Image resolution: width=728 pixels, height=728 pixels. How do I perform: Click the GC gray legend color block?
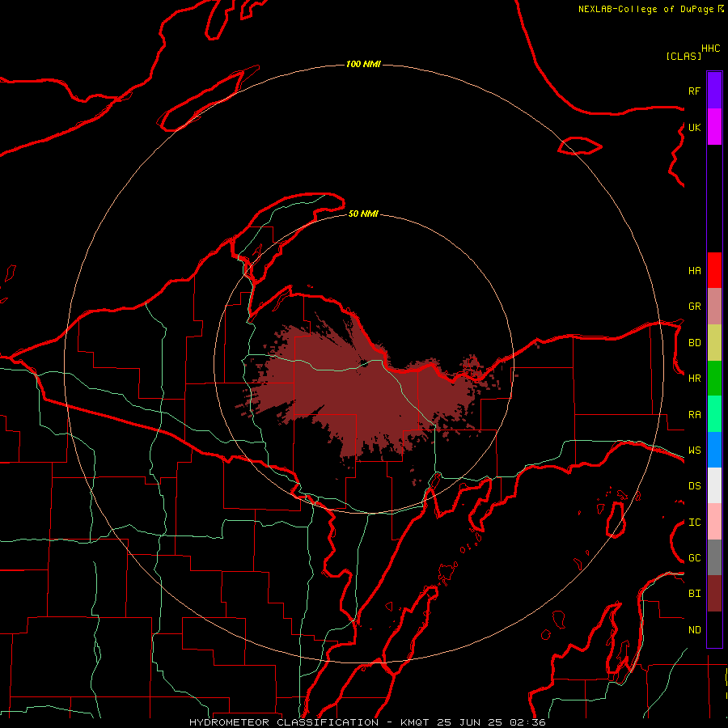pos(714,557)
